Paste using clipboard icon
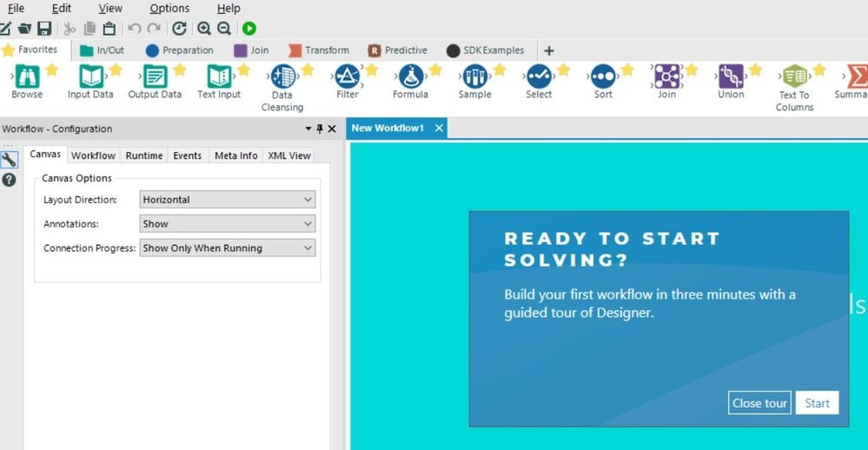 coord(109,29)
